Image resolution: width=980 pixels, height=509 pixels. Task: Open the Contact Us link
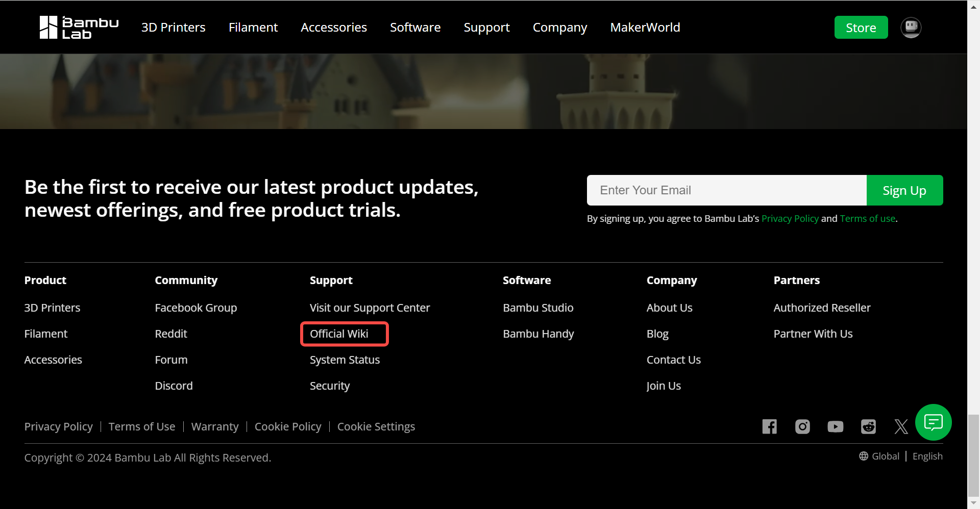674,360
